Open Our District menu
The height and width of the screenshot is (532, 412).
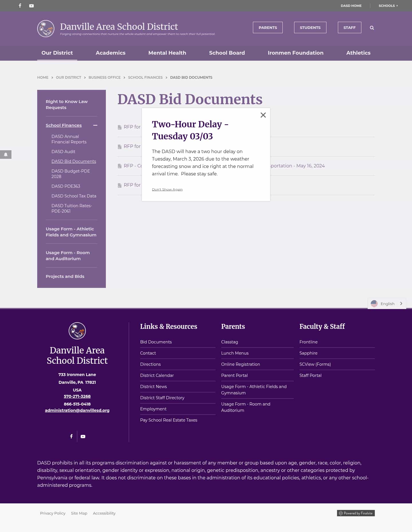tap(57, 53)
